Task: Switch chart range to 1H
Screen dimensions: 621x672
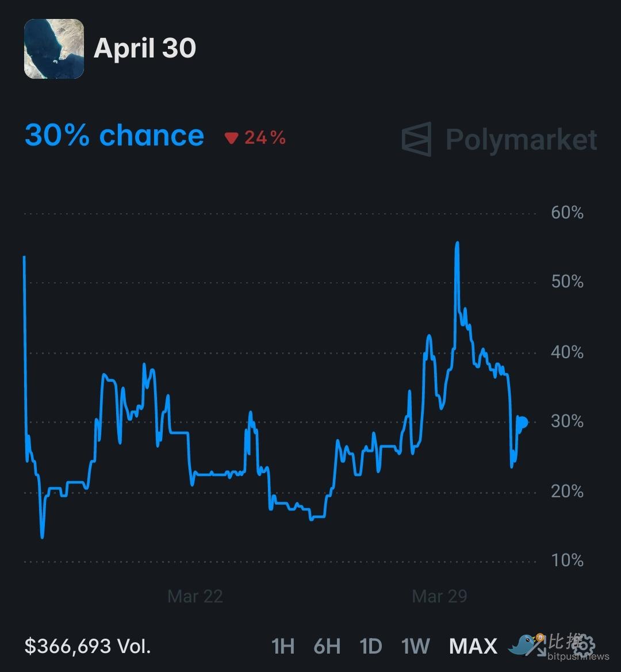Action: 283,646
